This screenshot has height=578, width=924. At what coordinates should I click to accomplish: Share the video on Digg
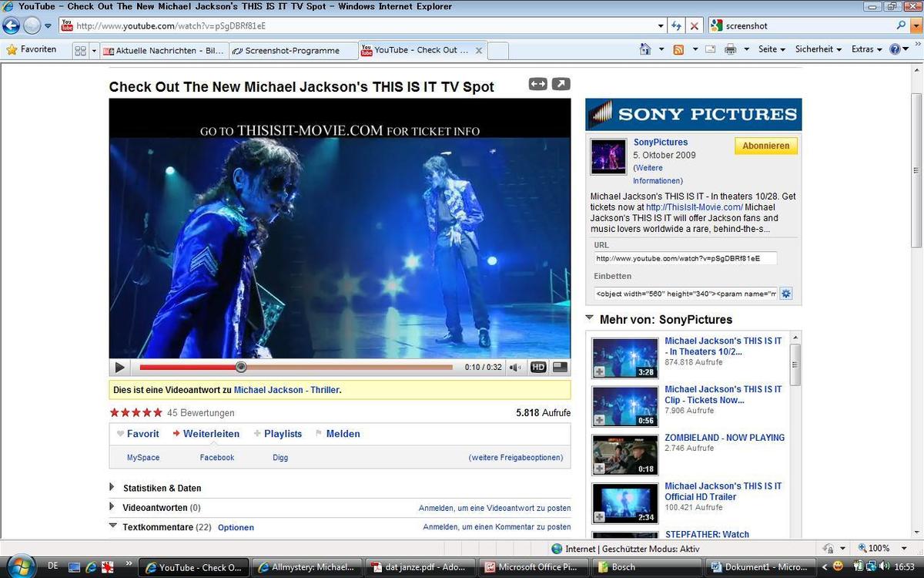[280, 458]
